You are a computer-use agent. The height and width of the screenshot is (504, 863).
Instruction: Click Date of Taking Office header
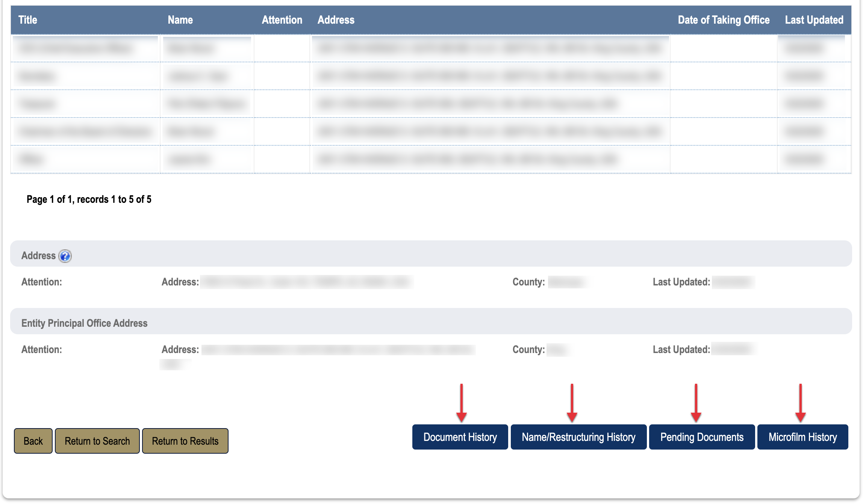(x=723, y=20)
